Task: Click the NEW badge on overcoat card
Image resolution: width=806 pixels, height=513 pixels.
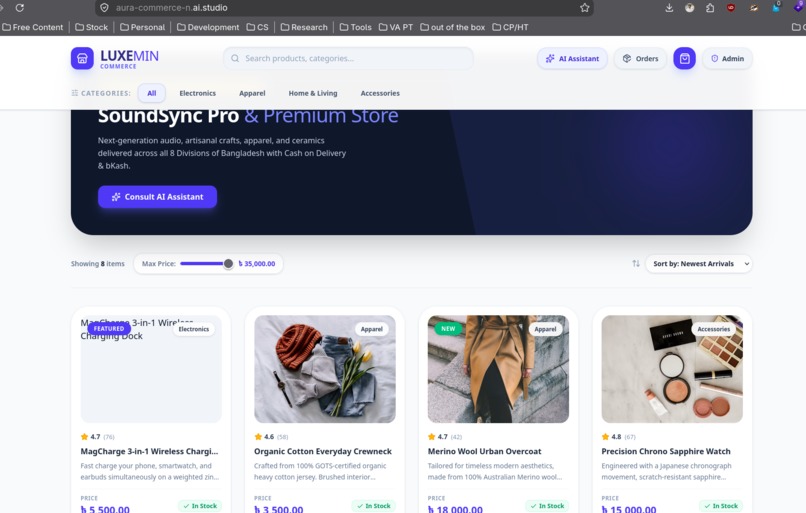Action: 448,328
